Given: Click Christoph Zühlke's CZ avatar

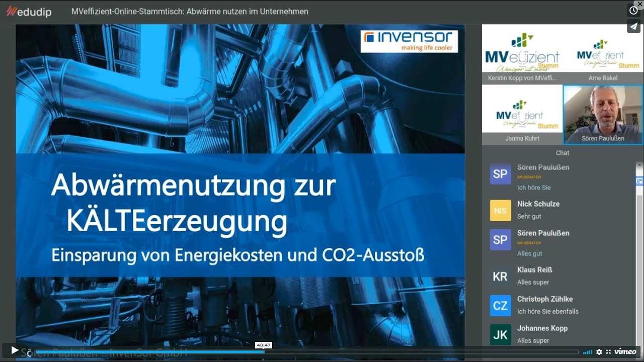Looking at the screenshot, I should click(500, 306).
